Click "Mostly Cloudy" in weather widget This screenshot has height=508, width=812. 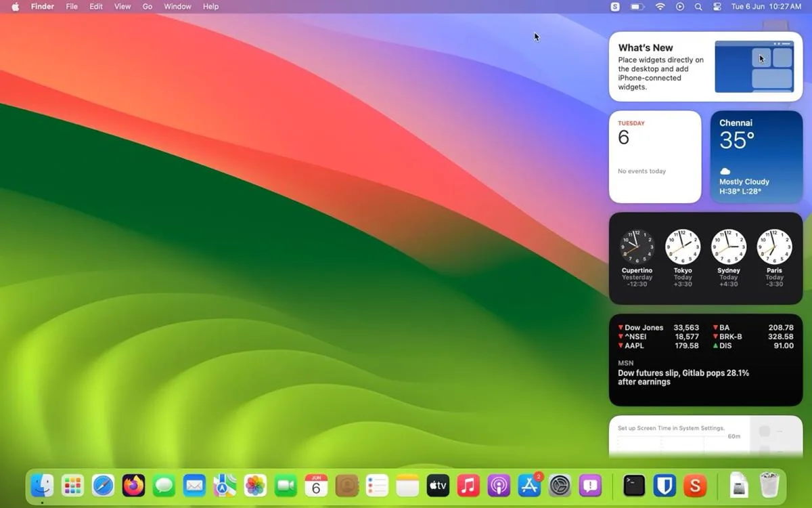tap(744, 182)
